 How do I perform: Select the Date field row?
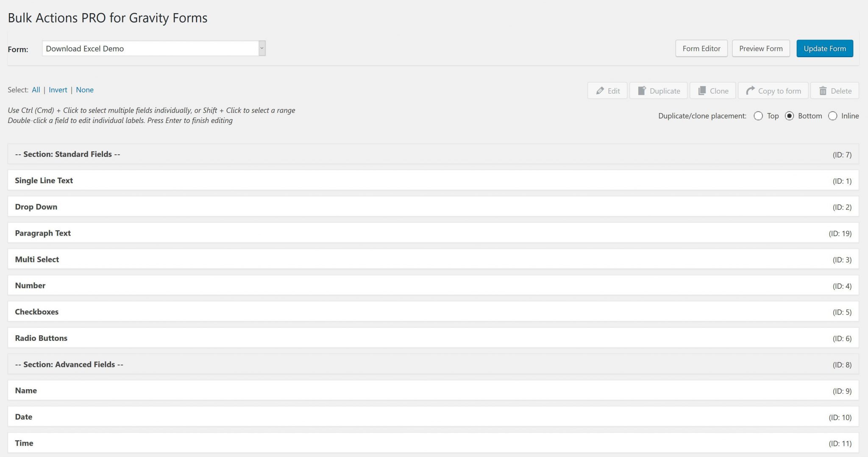(433, 417)
